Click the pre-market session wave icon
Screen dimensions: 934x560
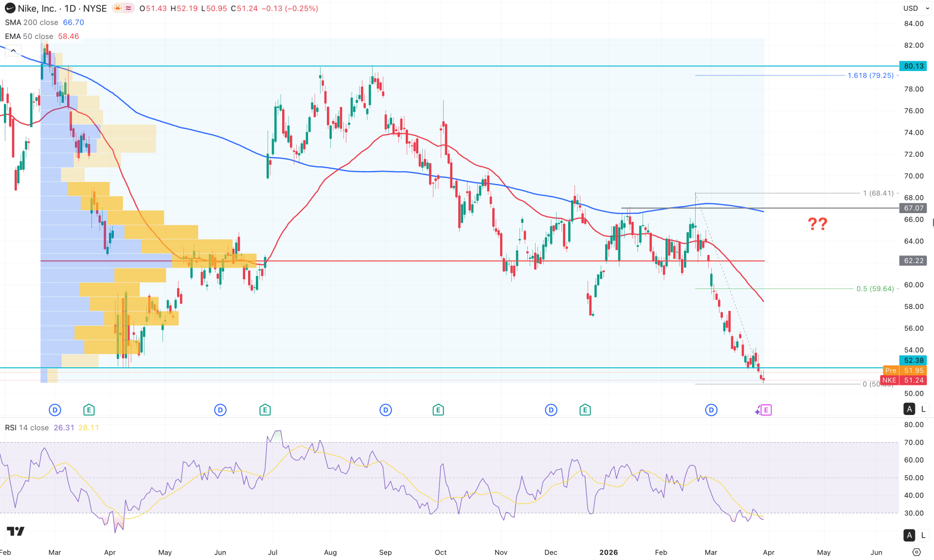point(127,8)
